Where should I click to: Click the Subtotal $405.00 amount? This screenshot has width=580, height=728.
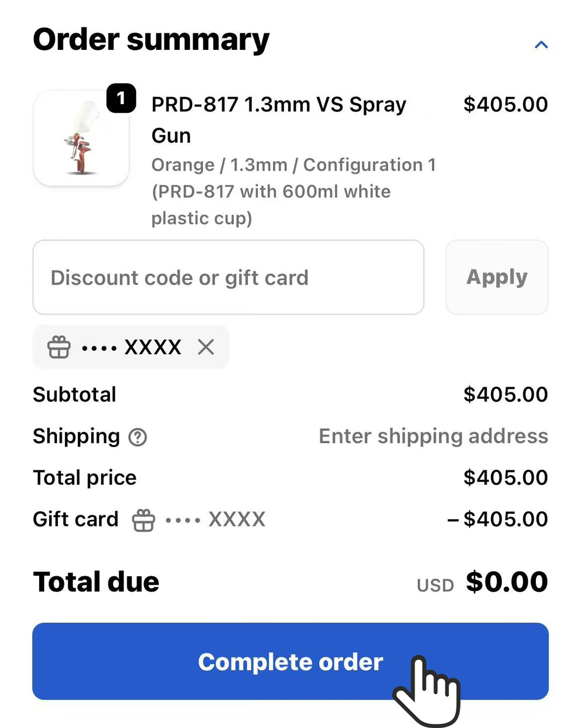pyautogui.click(x=505, y=395)
